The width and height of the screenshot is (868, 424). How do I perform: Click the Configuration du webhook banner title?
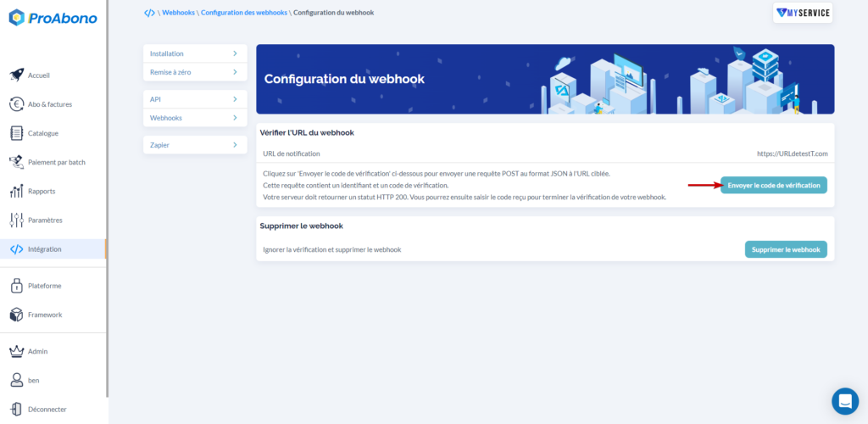(x=344, y=79)
